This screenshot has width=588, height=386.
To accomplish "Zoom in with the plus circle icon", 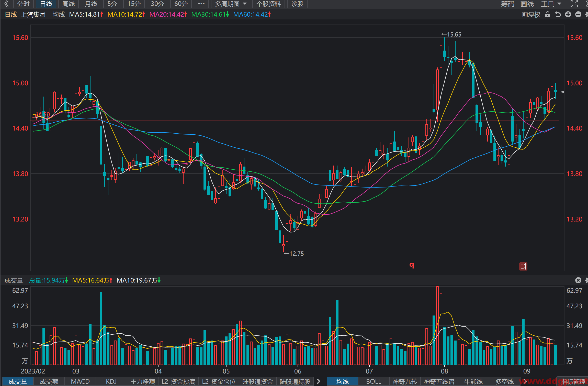I will point(568,15).
